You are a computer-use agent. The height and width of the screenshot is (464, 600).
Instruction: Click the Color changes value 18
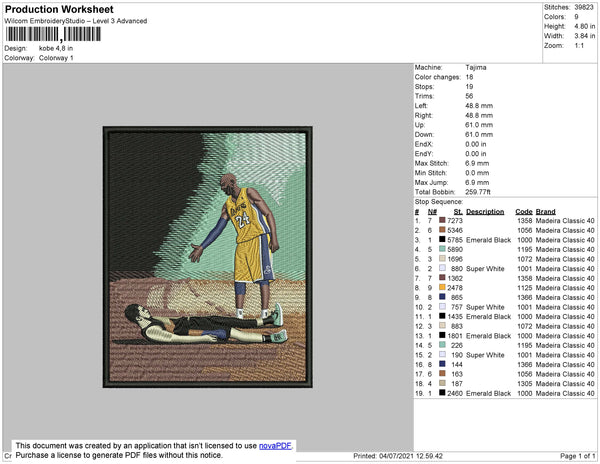[x=469, y=77]
